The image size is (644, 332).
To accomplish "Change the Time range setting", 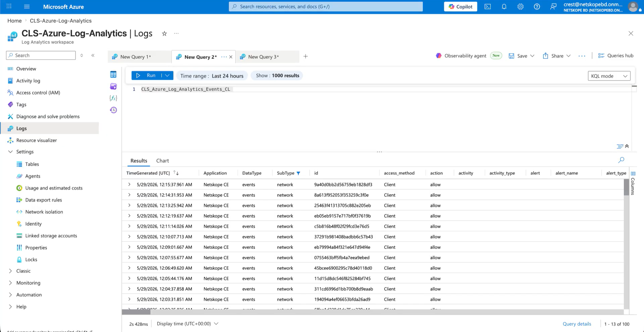I will point(212,76).
